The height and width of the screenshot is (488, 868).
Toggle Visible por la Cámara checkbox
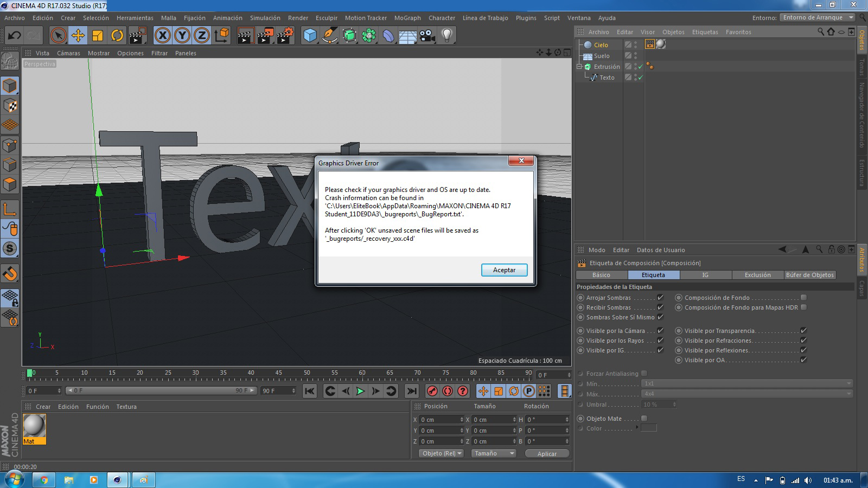coord(660,331)
